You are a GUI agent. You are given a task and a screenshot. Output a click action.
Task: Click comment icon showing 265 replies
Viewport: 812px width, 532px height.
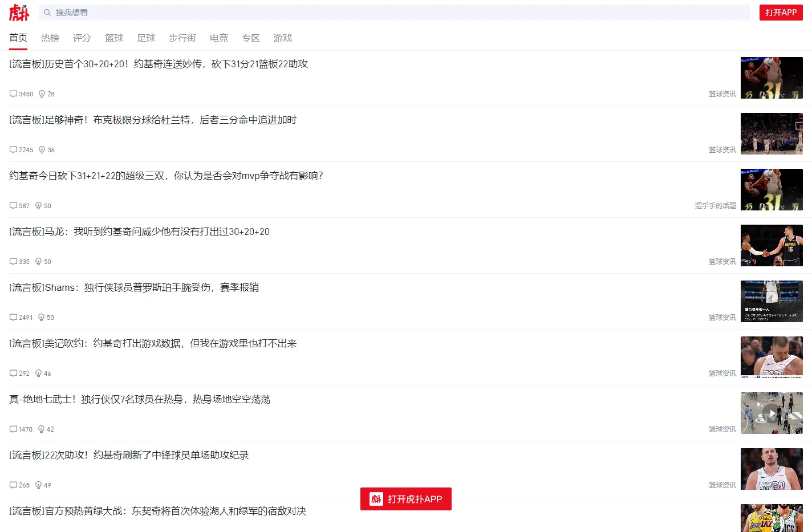click(13, 485)
